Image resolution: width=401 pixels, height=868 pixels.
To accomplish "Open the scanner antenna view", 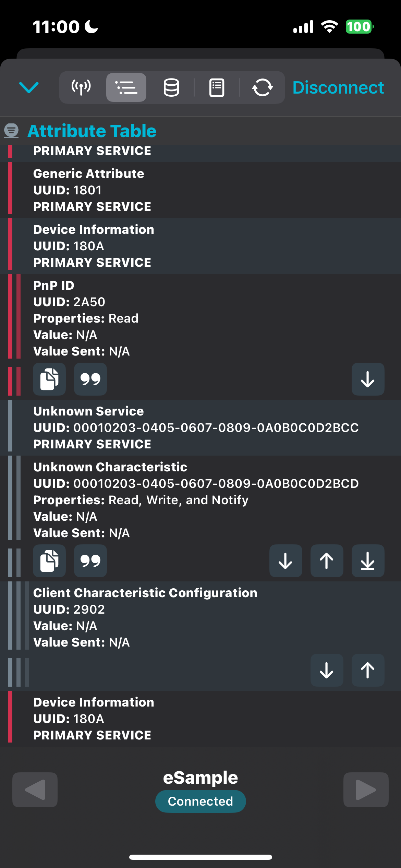I will (81, 87).
